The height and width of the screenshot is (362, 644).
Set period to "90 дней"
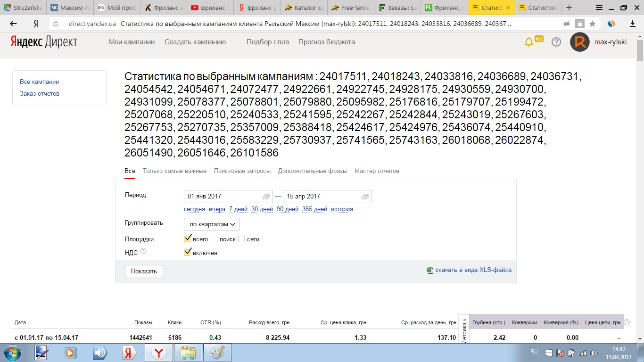click(x=288, y=209)
